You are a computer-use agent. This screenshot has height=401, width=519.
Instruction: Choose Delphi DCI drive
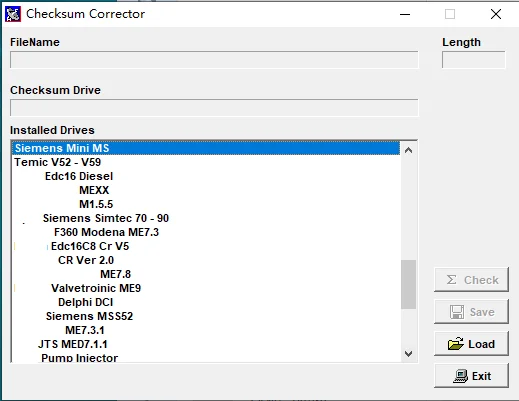[x=86, y=302]
